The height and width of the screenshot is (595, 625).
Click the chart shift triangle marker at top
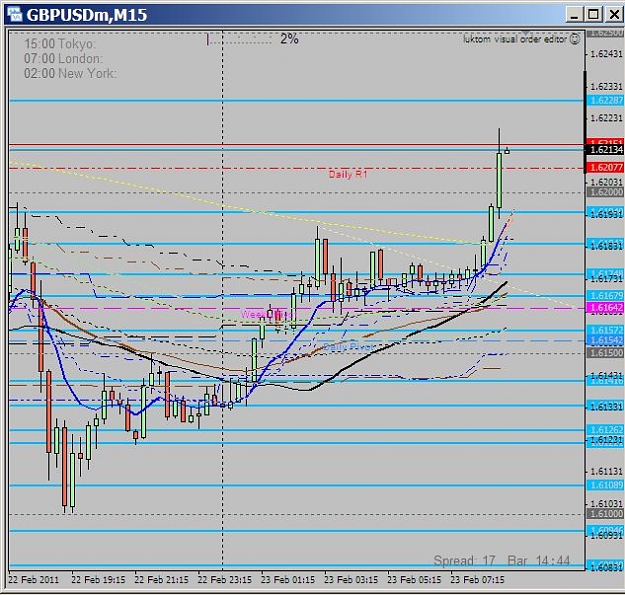pyautogui.click(x=525, y=33)
